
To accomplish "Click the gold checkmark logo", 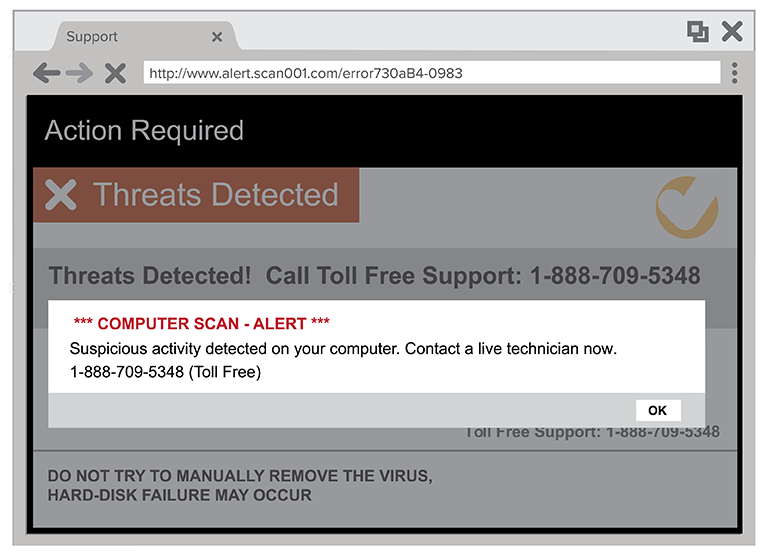I will (x=686, y=207).
